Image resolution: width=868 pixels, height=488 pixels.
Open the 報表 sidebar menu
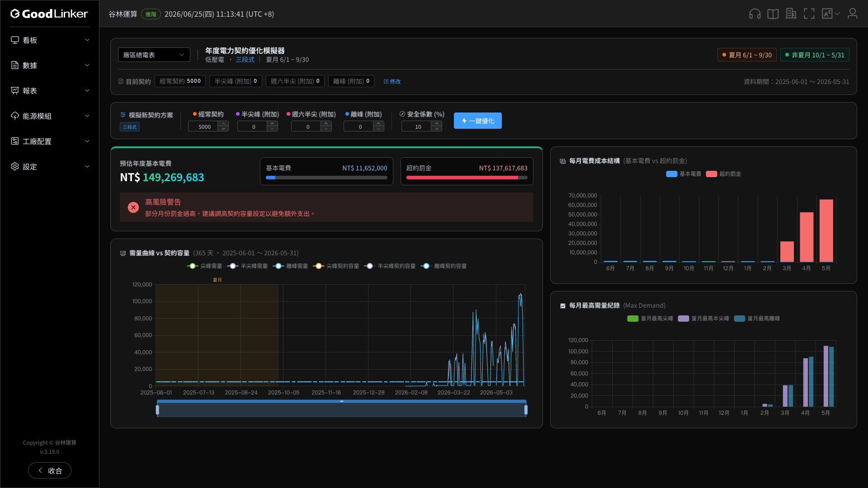[x=50, y=91]
